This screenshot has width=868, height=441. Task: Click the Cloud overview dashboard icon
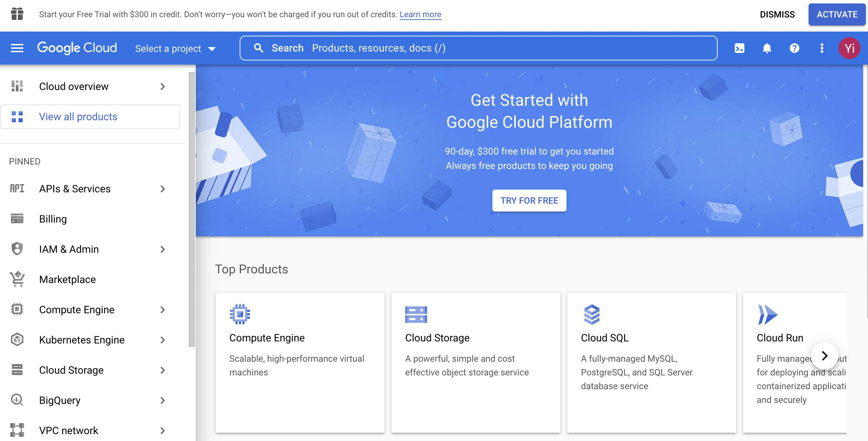click(17, 86)
